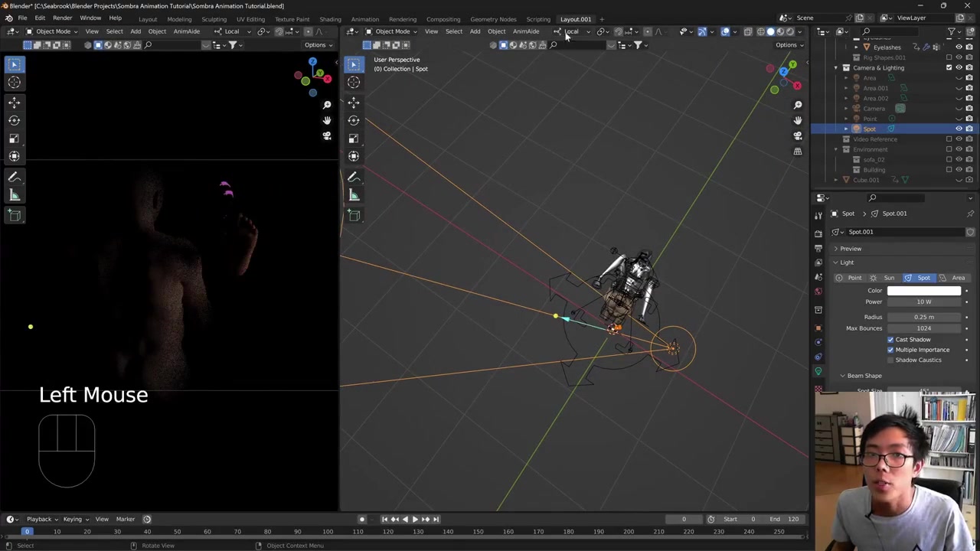Expand the Preview panel
980x551 pixels.
point(850,249)
